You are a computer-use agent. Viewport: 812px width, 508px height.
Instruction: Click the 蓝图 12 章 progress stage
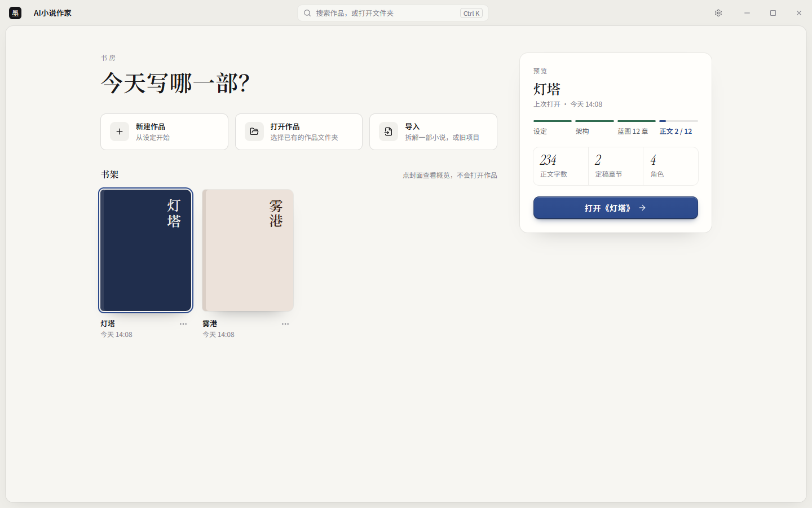(x=637, y=128)
